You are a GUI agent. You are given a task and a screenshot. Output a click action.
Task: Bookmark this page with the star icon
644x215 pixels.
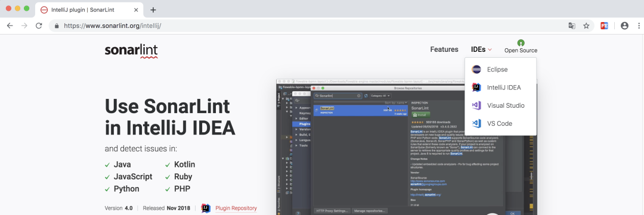point(586,26)
